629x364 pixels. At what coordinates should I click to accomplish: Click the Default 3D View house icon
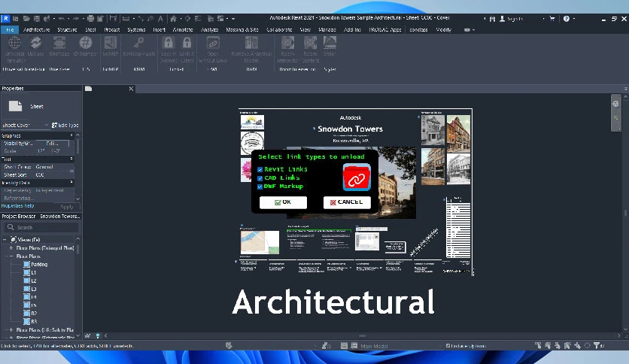173,19
